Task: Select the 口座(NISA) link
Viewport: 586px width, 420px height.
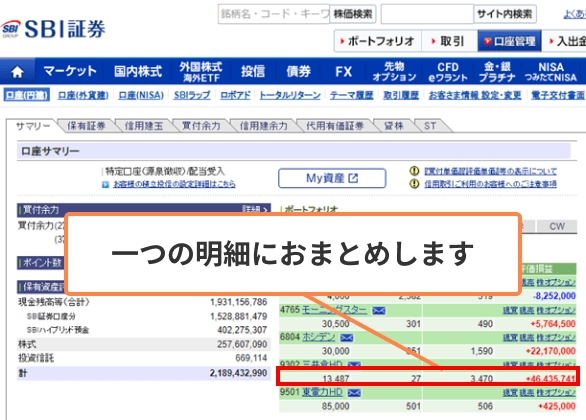Action: 141,95
